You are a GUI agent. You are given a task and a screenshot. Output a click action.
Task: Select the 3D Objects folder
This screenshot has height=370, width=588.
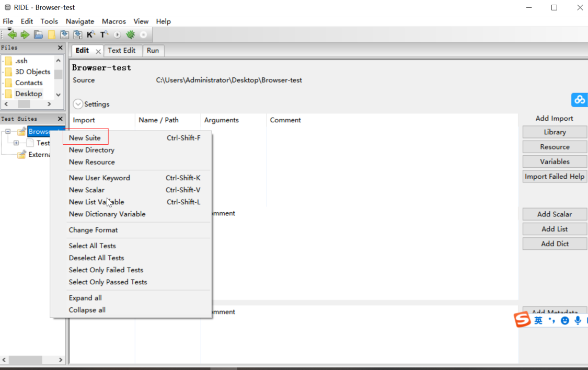tap(32, 72)
